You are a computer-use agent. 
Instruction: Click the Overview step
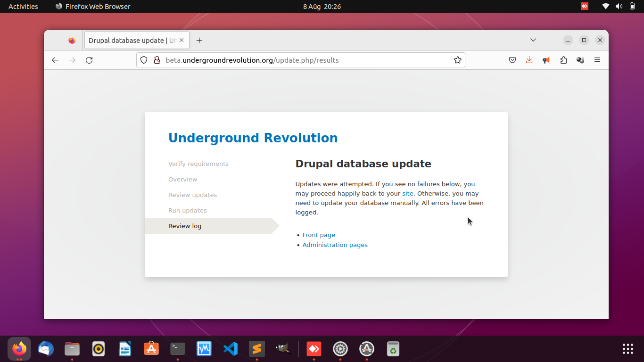[183, 180]
